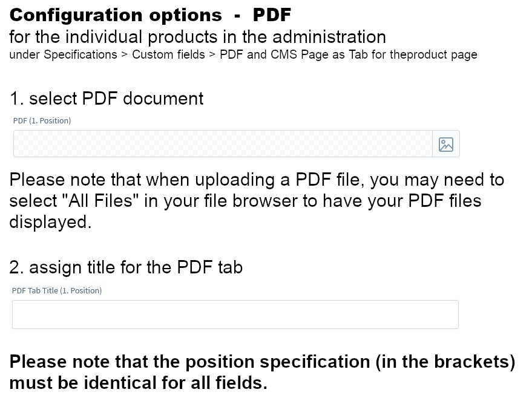This screenshot has width=532, height=398.
Task: Click the quoted "All Files" text in note
Action: point(101,201)
